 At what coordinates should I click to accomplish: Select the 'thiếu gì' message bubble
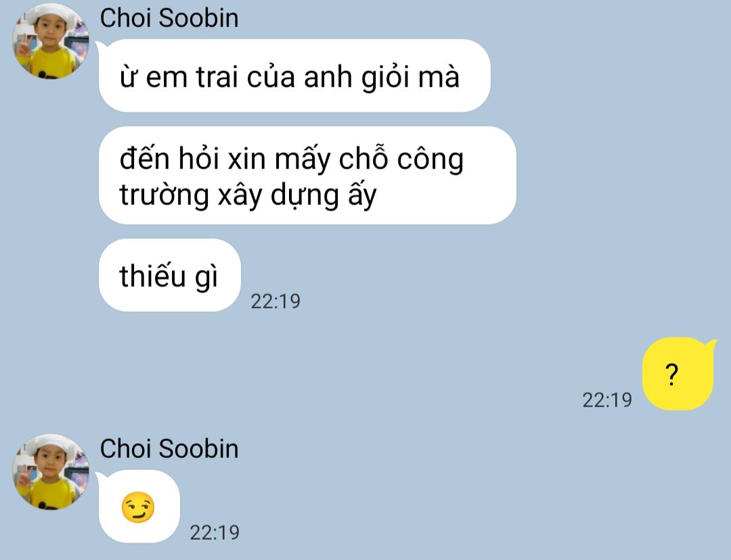coord(170,275)
